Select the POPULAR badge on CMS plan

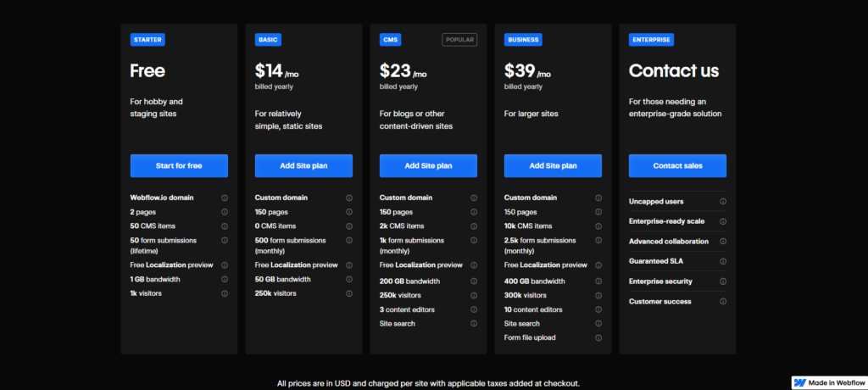(459, 40)
